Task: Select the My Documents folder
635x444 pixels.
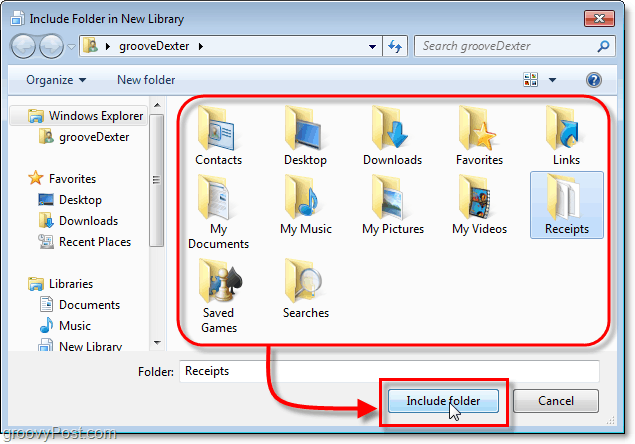Action: pyautogui.click(x=218, y=213)
